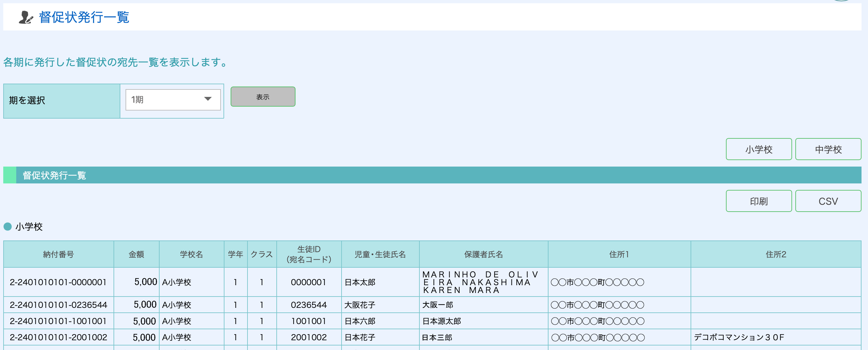Click the 学校名 column header
868x350 pixels.
point(191,254)
